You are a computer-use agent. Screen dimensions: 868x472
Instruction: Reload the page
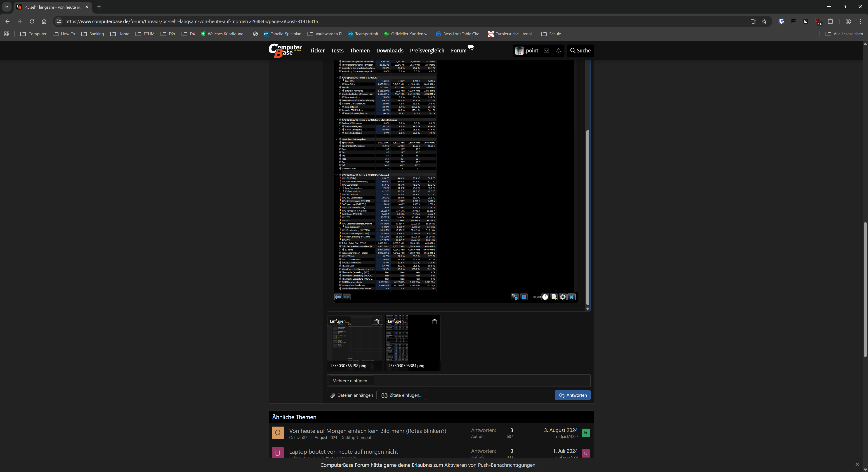coord(32,21)
